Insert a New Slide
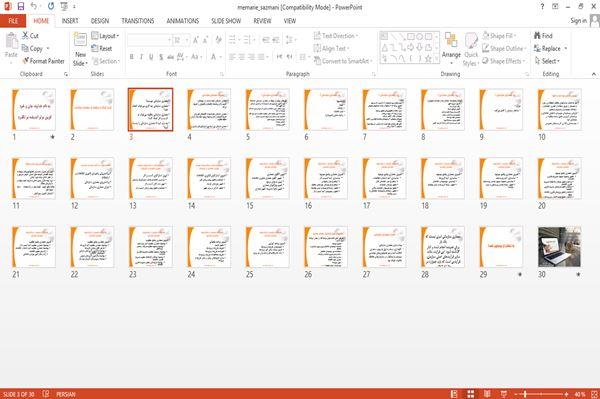Image resolution: width=600 pixels, height=399 pixels. (x=80, y=49)
